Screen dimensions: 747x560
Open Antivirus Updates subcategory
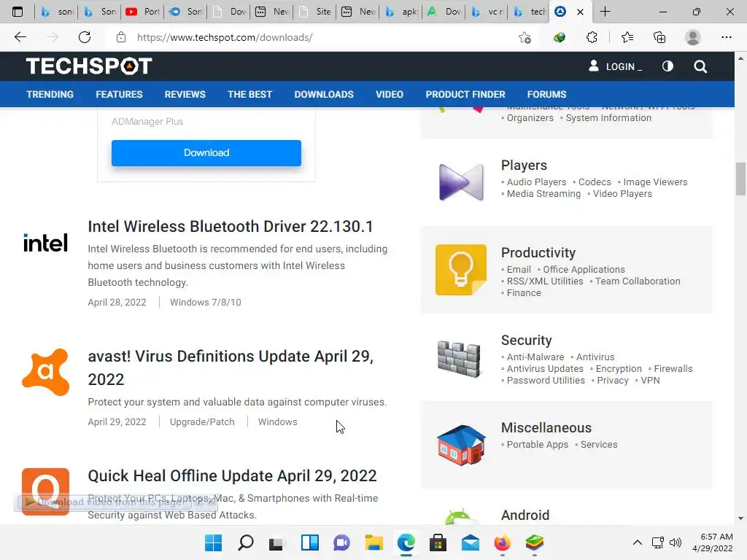[x=545, y=369]
